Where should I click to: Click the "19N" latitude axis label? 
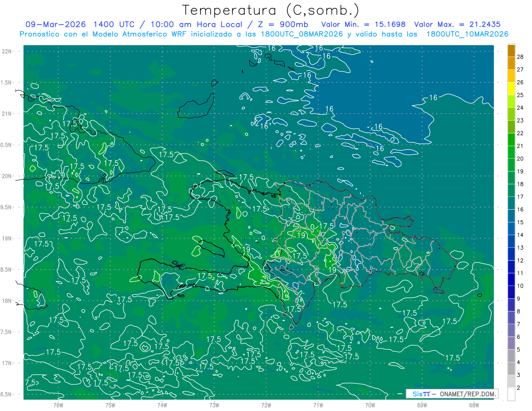6,238
